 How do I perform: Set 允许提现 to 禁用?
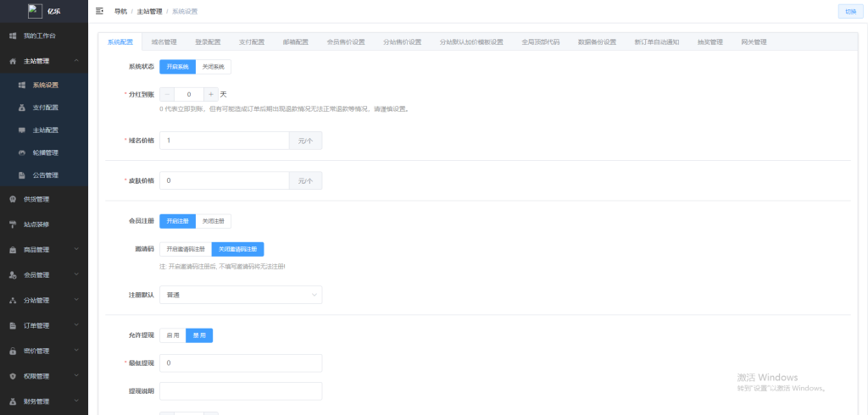pos(199,335)
